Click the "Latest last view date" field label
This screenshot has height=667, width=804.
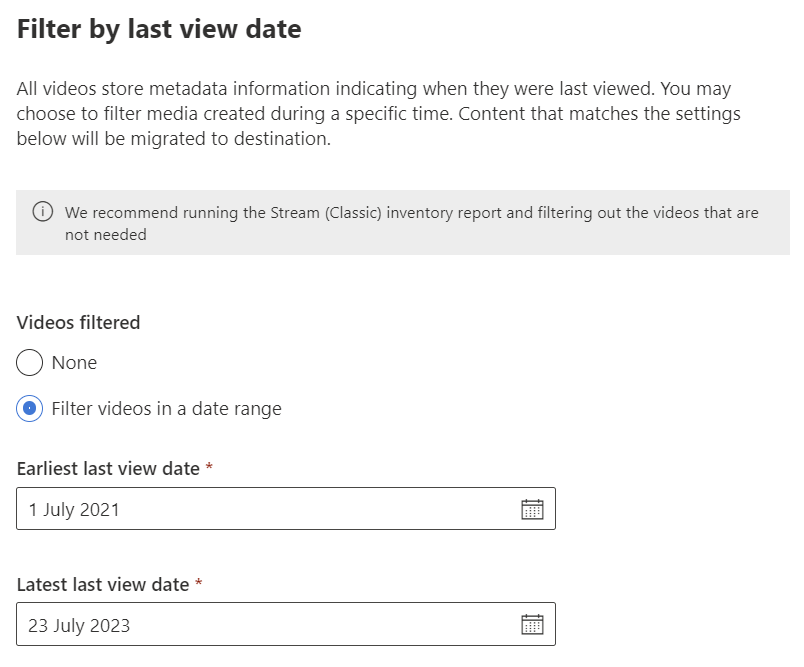coord(103,584)
